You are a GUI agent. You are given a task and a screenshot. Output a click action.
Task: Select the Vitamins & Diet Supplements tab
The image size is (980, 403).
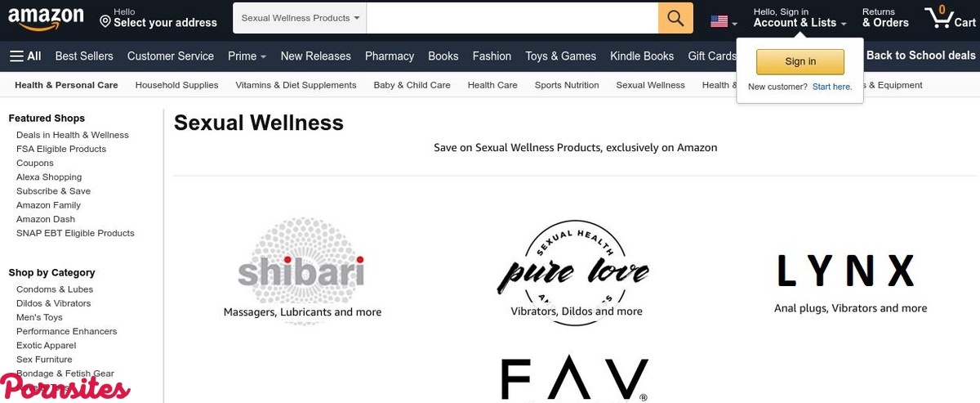pyautogui.click(x=296, y=85)
